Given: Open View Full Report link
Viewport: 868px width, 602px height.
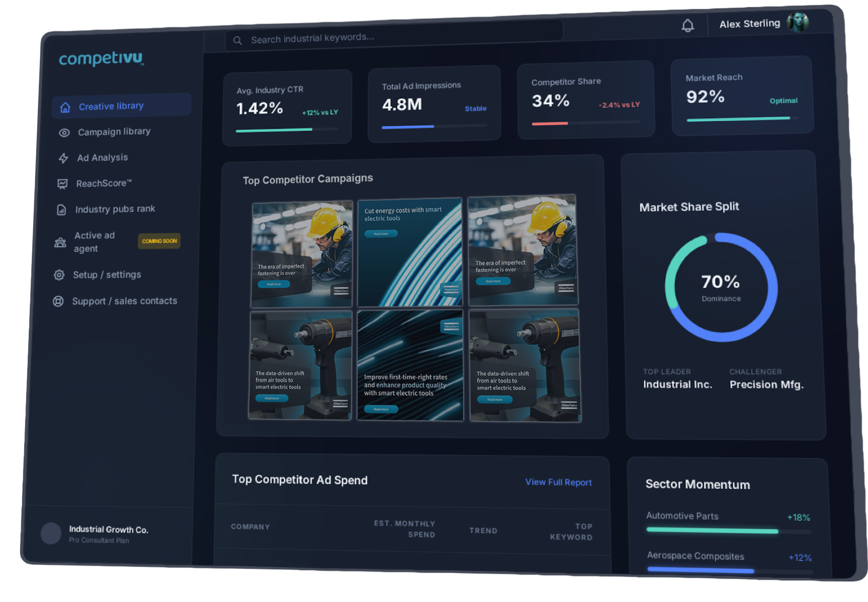Looking at the screenshot, I should coord(558,482).
